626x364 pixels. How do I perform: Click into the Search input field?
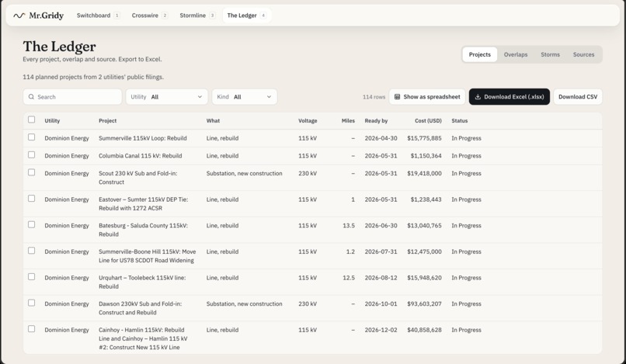[72, 97]
